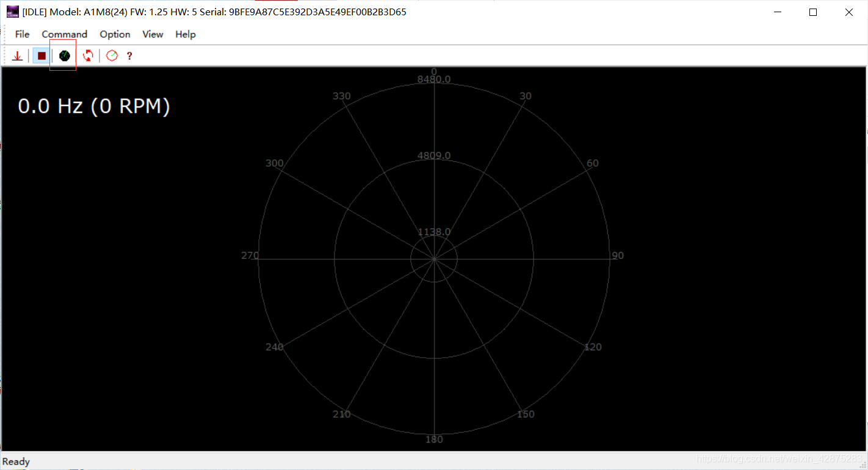Image resolution: width=868 pixels, height=470 pixels.
Task: Click the application icon in the title bar
Action: pyautogui.click(x=13, y=12)
